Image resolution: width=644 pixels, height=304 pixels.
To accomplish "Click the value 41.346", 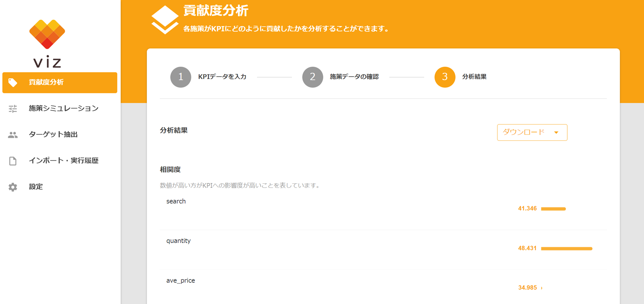I will coord(527,209).
